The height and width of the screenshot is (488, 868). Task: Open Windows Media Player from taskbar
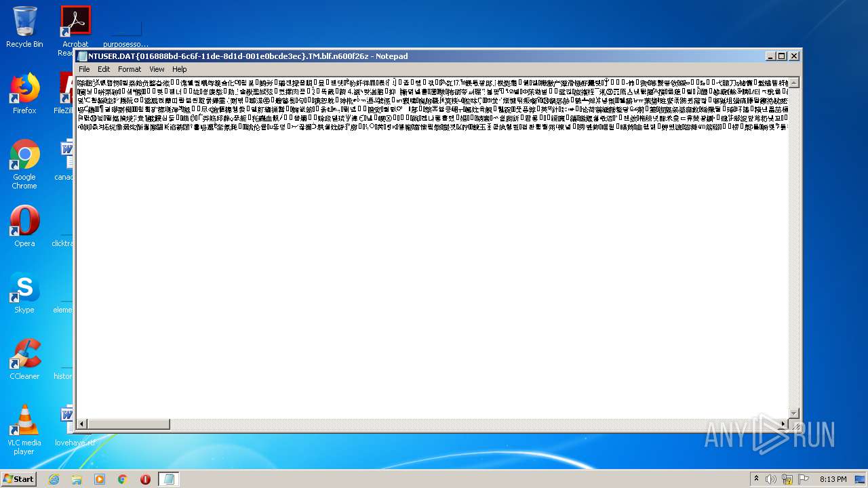pos(100,479)
